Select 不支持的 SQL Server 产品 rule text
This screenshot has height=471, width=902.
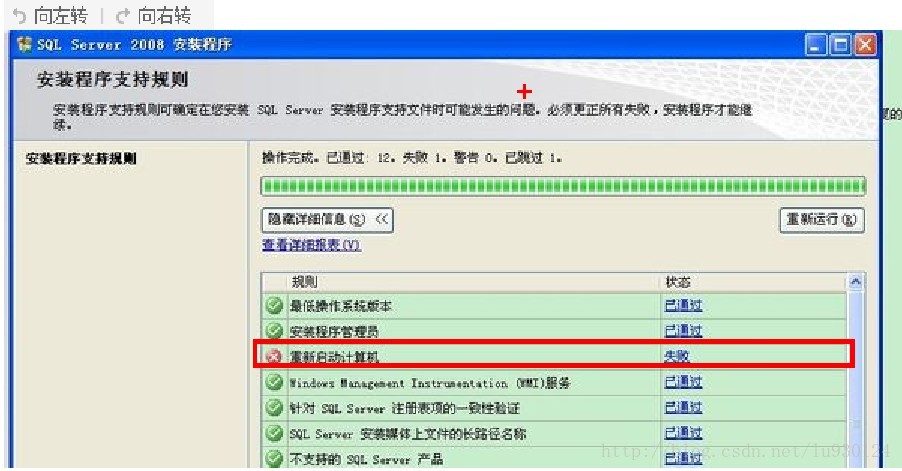(x=366, y=459)
